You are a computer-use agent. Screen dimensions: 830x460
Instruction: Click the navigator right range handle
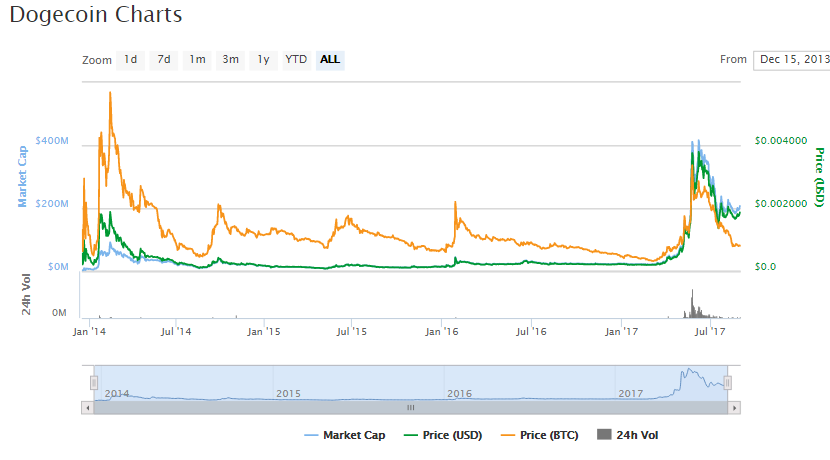(728, 383)
